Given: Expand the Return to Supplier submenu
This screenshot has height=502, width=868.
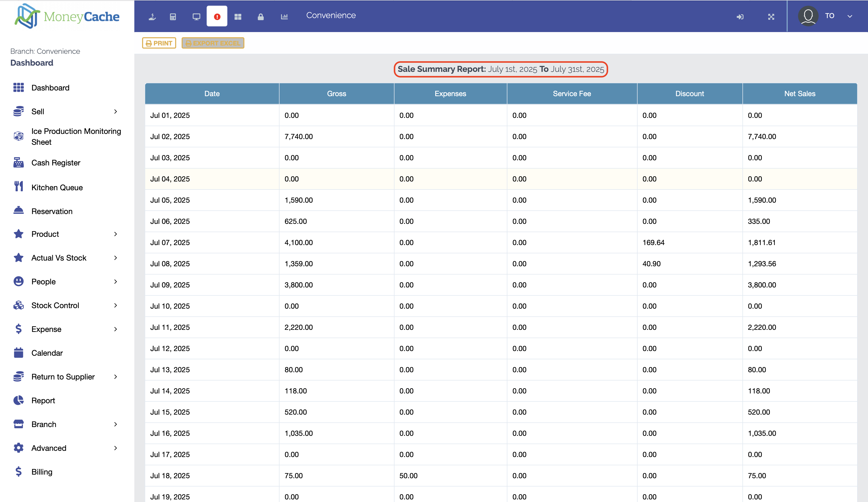Looking at the screenshot, I should [x=115, y=377].
